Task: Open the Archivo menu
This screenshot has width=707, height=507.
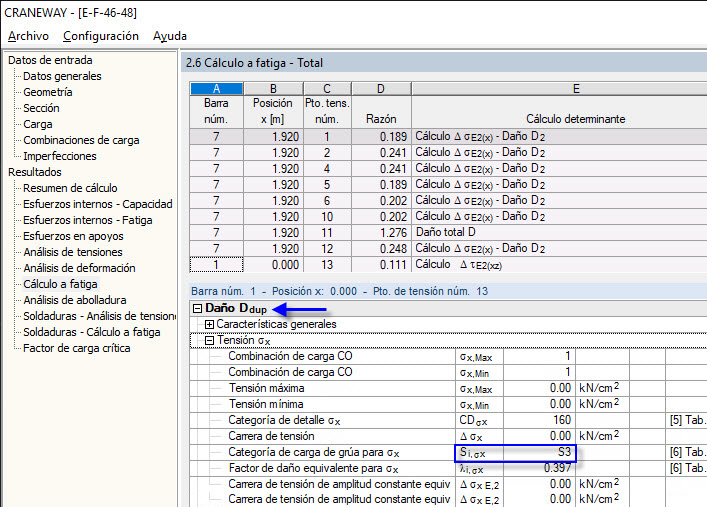Action: (28, 36)
